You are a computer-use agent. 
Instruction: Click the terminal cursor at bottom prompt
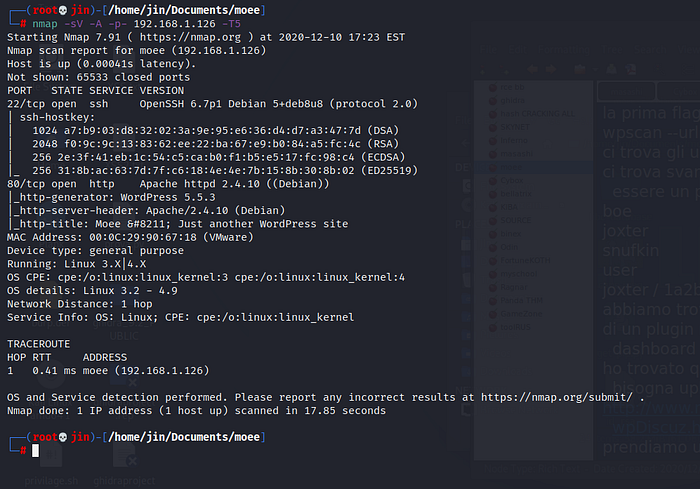35,451
